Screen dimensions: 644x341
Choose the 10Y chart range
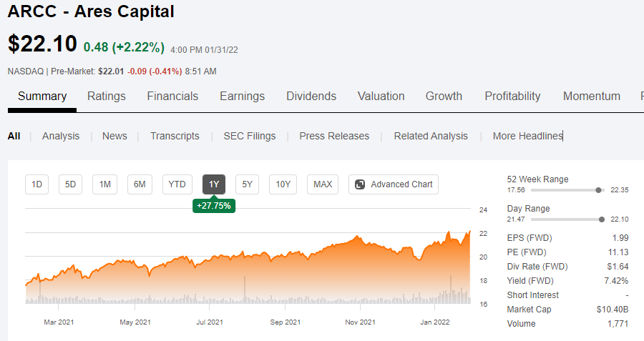pos(283,184)
